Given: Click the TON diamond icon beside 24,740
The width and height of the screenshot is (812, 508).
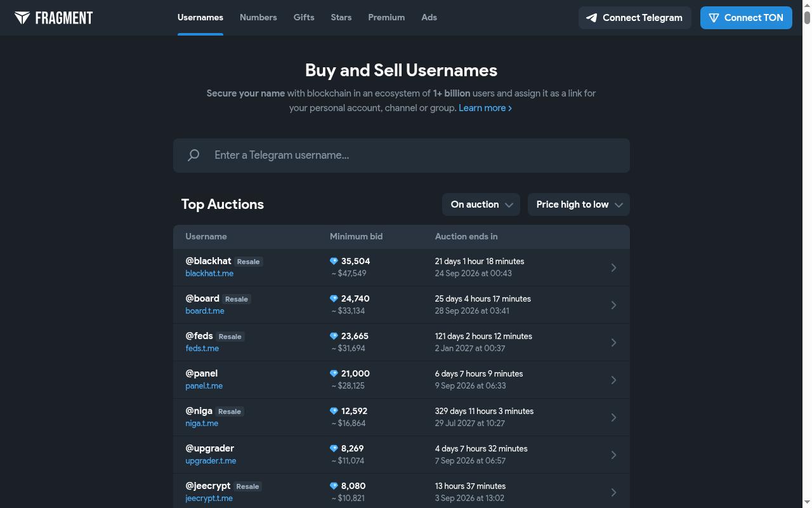Looking at the screenshot, I should coord(334,298).
